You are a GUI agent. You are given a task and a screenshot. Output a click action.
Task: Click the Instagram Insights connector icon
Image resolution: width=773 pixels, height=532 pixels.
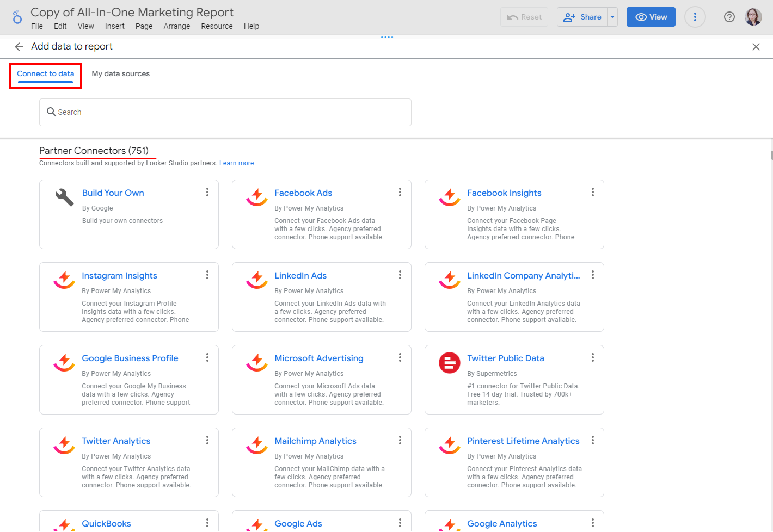pos(64,280)
